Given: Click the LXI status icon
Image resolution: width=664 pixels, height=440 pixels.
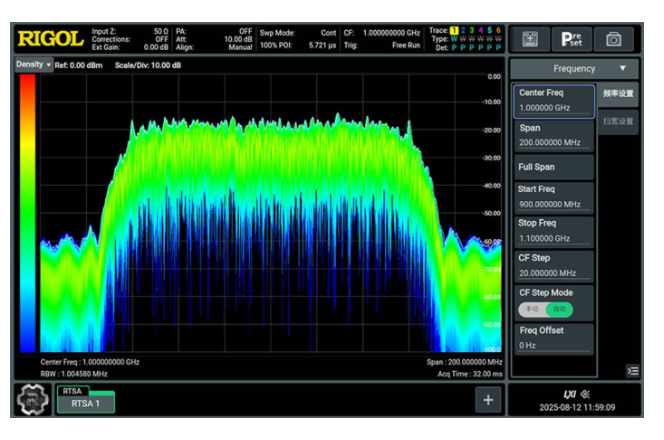Looking at the screenshot, I should [570, 394].
